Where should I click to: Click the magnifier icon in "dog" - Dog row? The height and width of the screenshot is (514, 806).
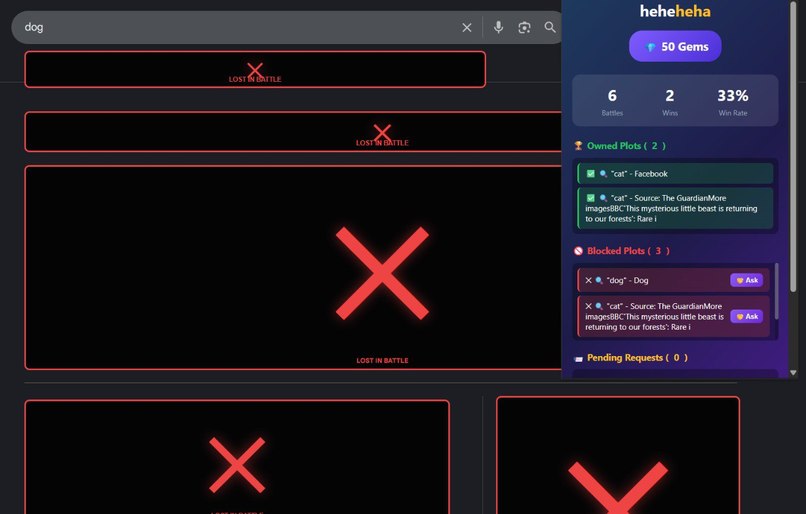599,280
